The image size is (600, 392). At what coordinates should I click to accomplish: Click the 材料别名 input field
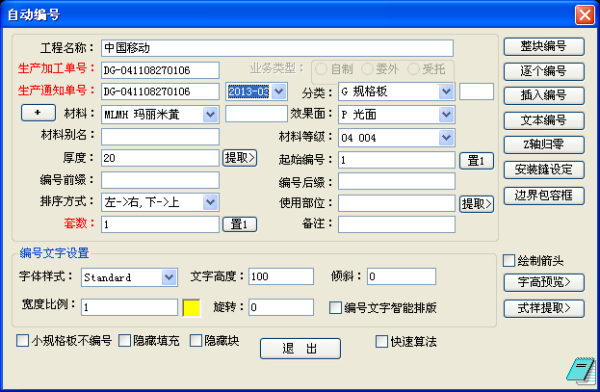(160, 136)
